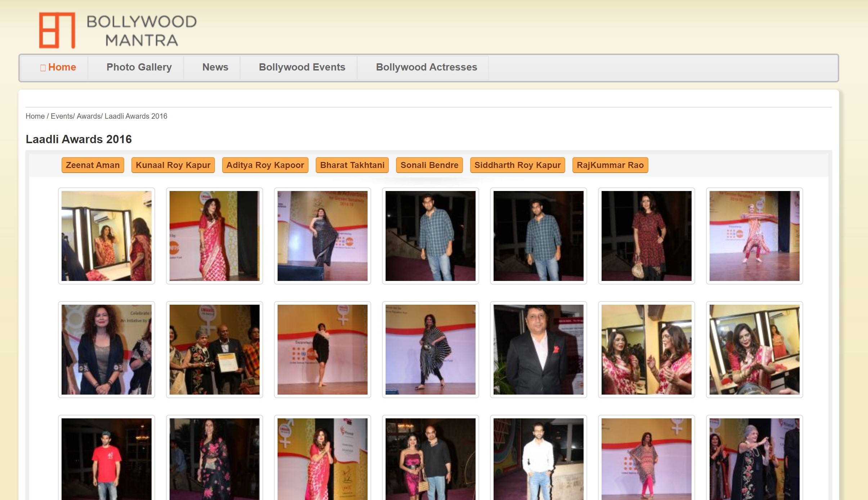This screenshot has height=500, width=868.
Task: Open photo of dancer with arms outstretched
Action: tap(755, 236)
